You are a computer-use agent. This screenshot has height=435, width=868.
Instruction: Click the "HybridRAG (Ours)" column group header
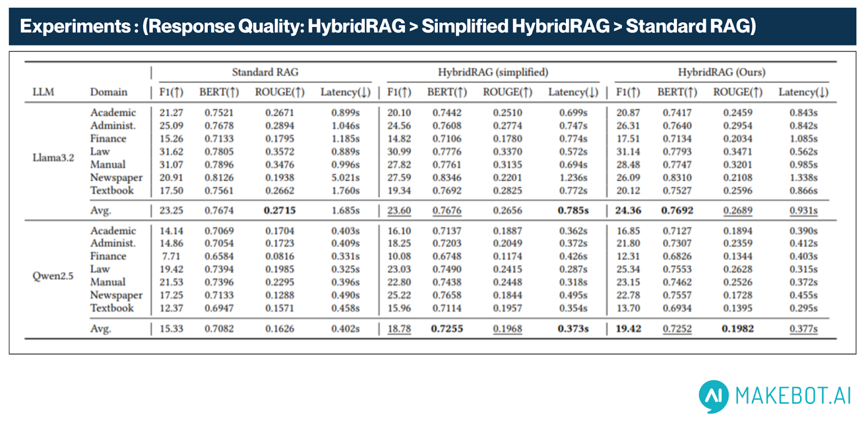pos(722,72)
